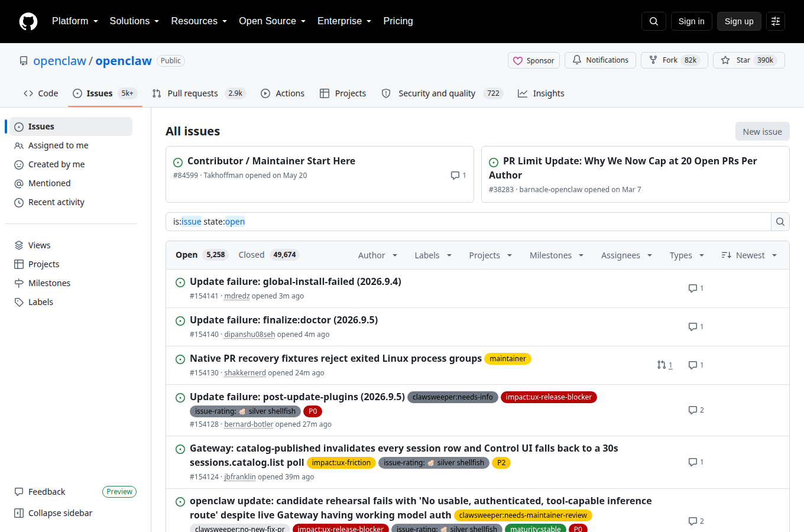The width and height of the screenshot is (804, 532).
Task: Expand the Platform menu
Action: tap(75, 21)
